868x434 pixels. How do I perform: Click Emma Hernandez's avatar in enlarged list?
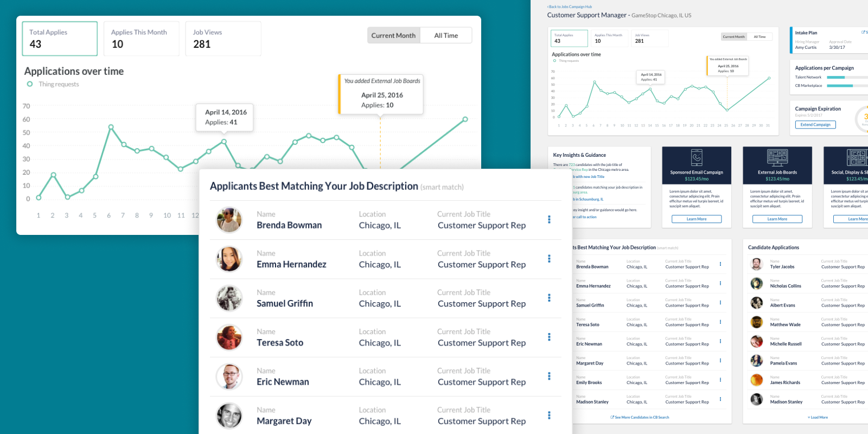(x=229, y=259)
